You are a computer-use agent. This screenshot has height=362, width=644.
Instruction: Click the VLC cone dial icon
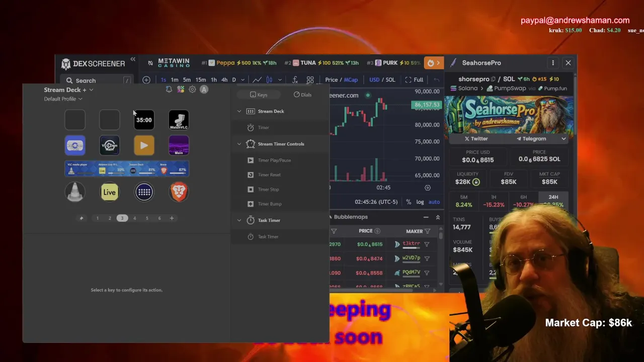click(75, 192)
